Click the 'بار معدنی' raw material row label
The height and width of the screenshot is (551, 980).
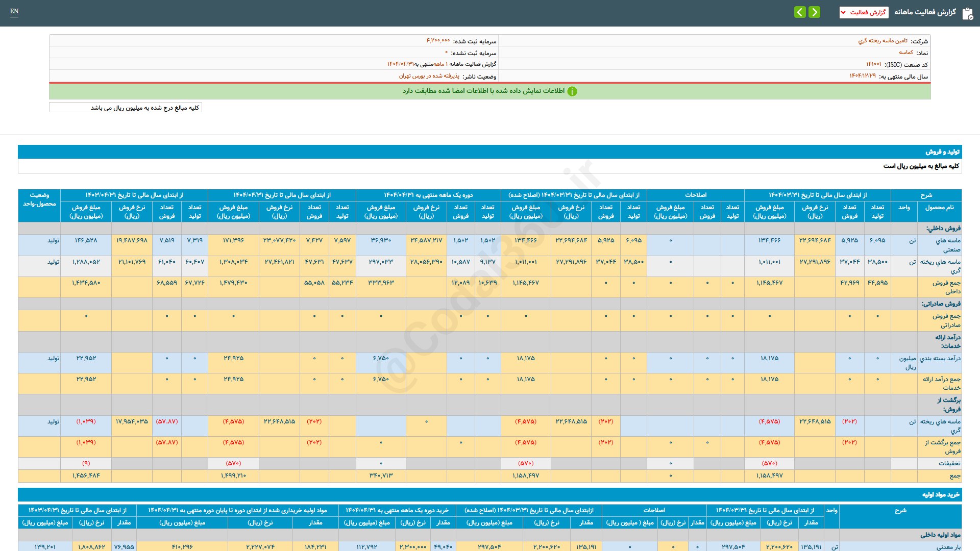948,547
